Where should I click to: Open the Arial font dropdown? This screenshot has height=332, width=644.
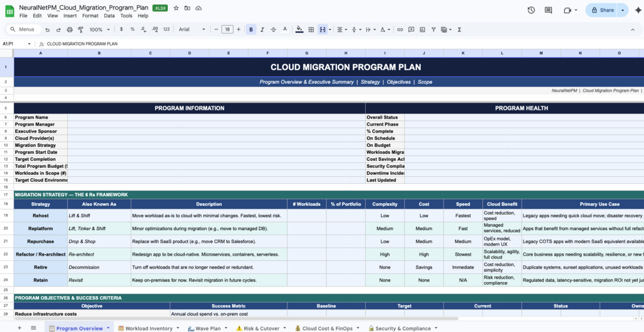[192, 29]
